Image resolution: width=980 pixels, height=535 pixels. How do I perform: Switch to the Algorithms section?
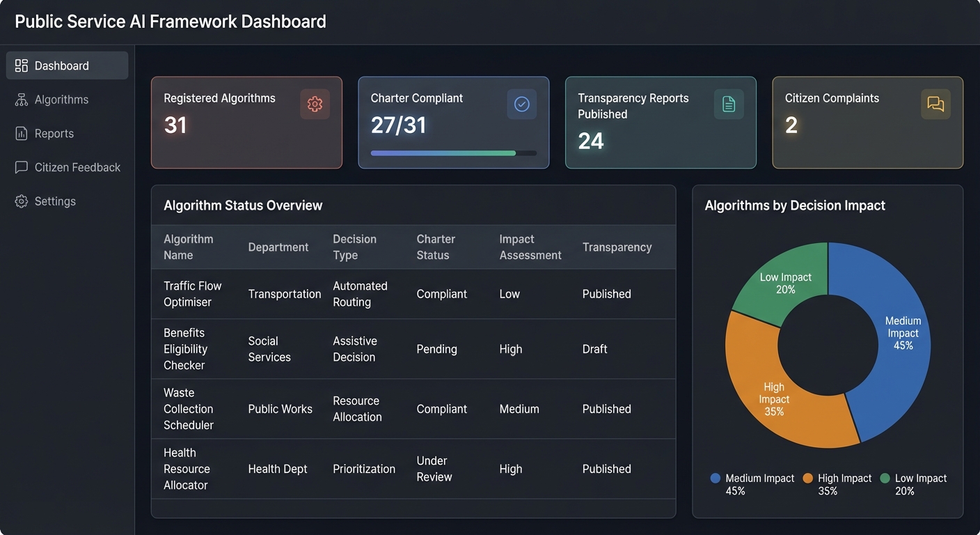click(61, 99)
